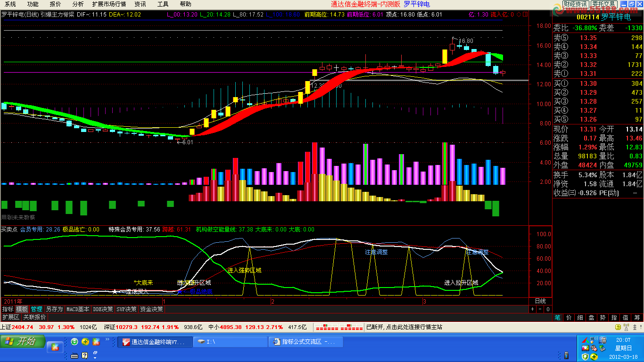Click the 卖⑤ ask price 13.35

pyautogui.click(x=588, y=38)
